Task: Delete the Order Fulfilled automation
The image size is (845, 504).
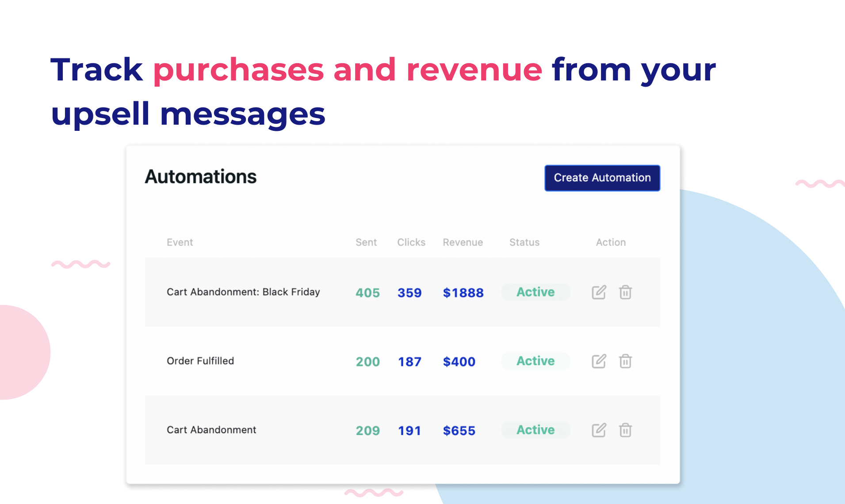Action: (625, 361)
